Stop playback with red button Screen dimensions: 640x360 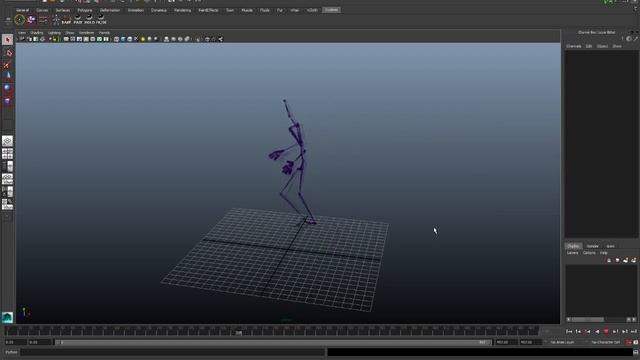tap(606, 331)
